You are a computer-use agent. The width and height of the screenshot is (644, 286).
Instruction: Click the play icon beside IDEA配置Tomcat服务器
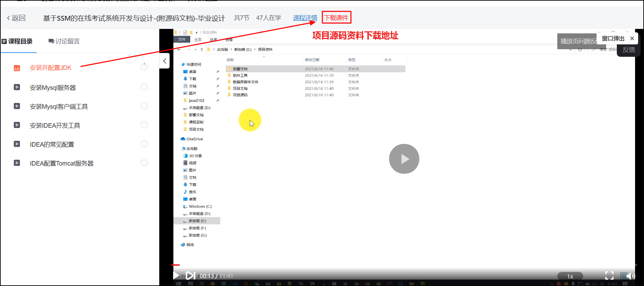[x=17, y=163]
